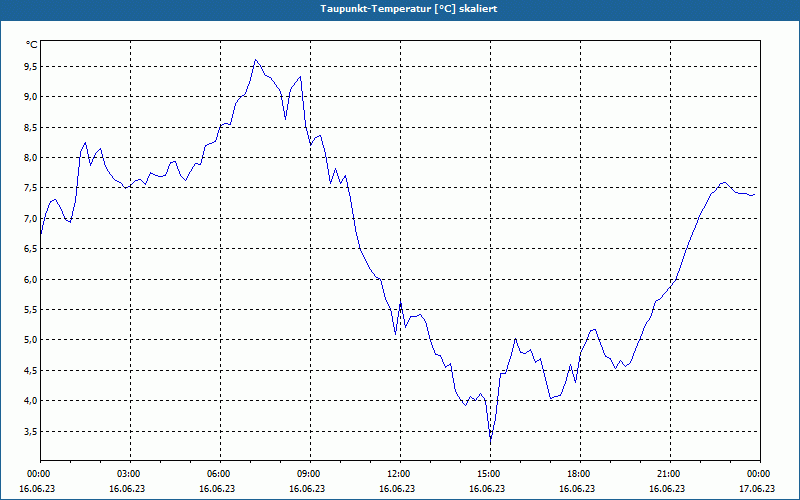Select the '3,5' y-axis label

pos(30,432)
